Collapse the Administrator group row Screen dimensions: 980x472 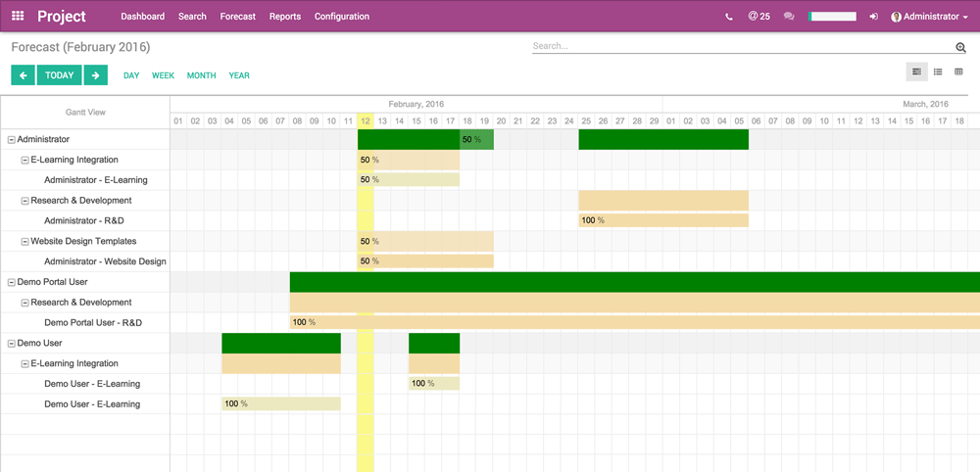tap(12, 140)
